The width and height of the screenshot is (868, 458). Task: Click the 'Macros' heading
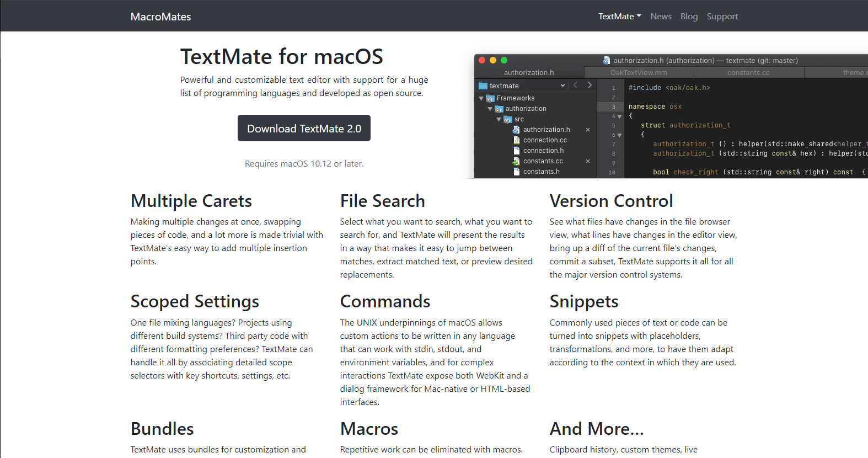[369, 429]
